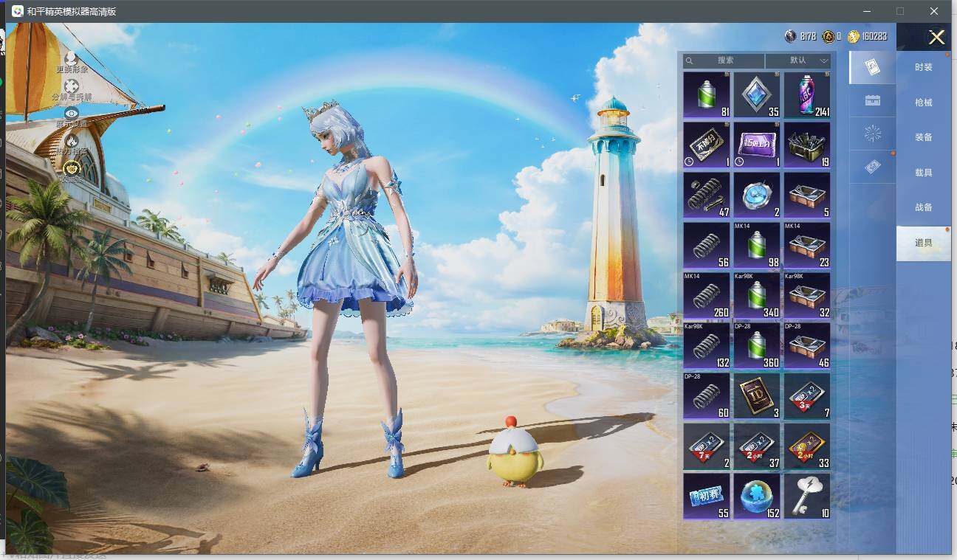957x560 pixels.
Task: Click the yellow chick pet on the beach
Action: (x=515, y=452)
